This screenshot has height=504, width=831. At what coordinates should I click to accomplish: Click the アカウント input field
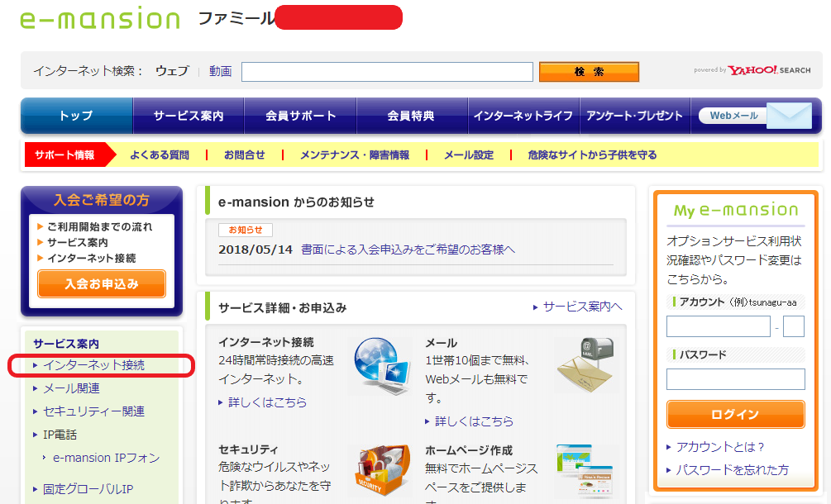718,326
